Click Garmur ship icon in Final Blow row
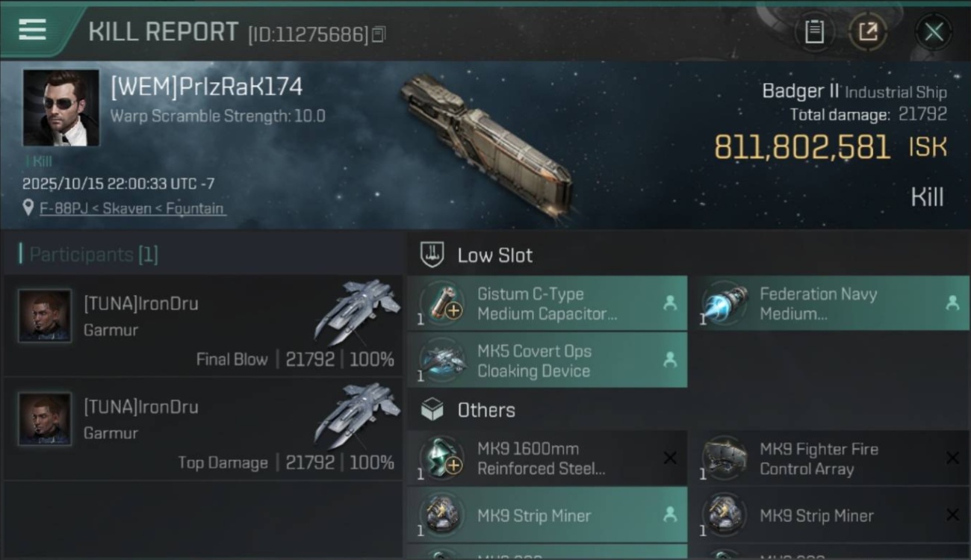Image resolution: width=971 pixels, height=560 pixels. [357, 311]
